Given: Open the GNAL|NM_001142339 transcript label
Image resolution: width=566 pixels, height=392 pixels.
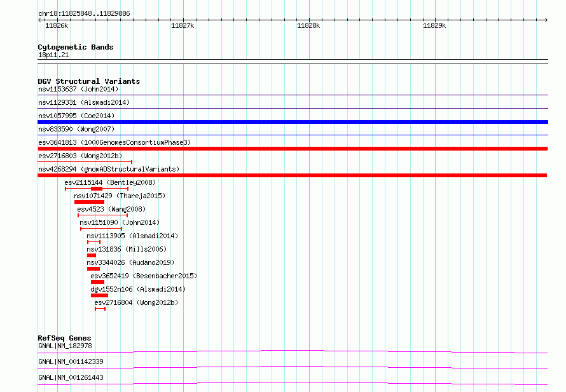Looking at the screenshot, I should click(71, 362).
